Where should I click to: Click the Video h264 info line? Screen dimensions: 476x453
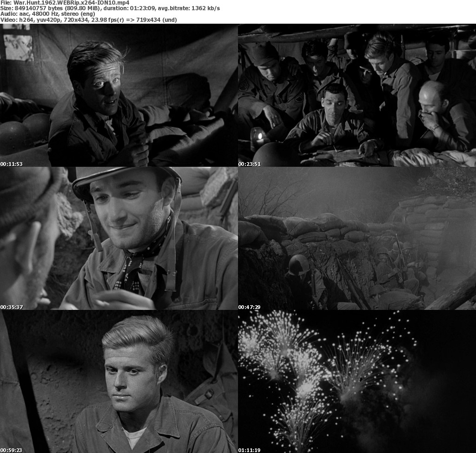point(88,20)
